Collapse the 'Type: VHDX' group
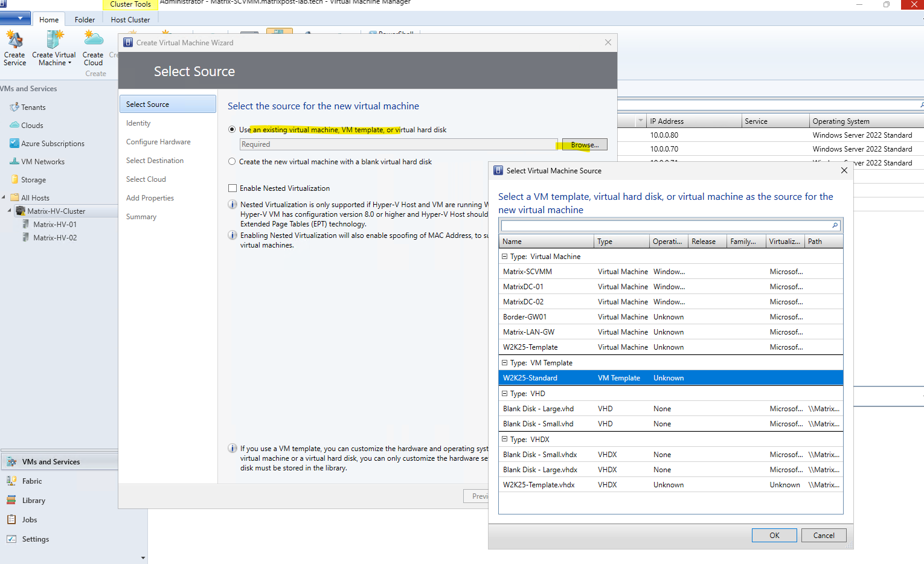 coord(505,440)
